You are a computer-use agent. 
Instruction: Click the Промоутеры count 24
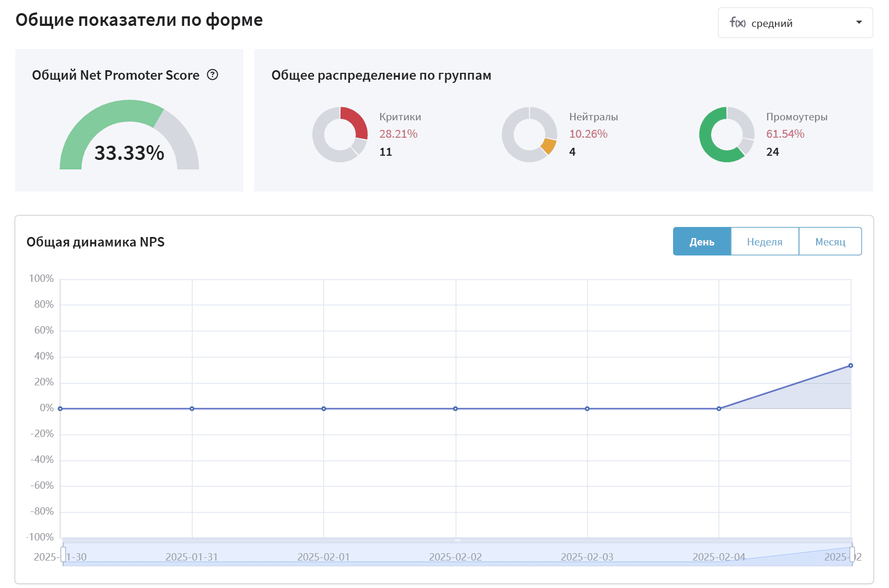(773, 152)
